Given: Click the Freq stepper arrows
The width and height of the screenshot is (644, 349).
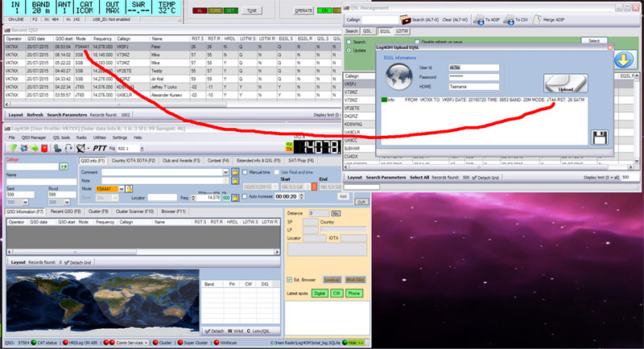Looking at the screenshot, I should coord(193,198).
